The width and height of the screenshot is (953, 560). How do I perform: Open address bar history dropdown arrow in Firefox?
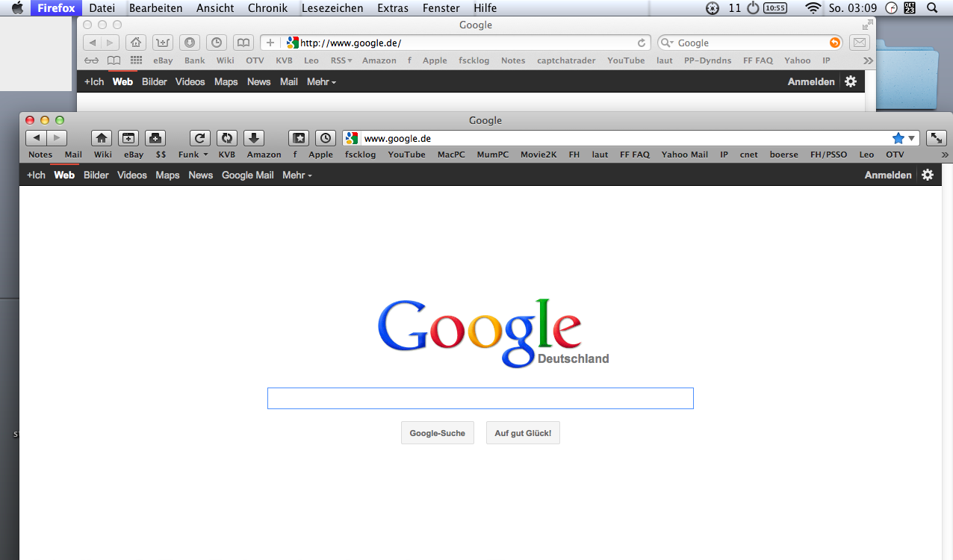tap(912, 138)
